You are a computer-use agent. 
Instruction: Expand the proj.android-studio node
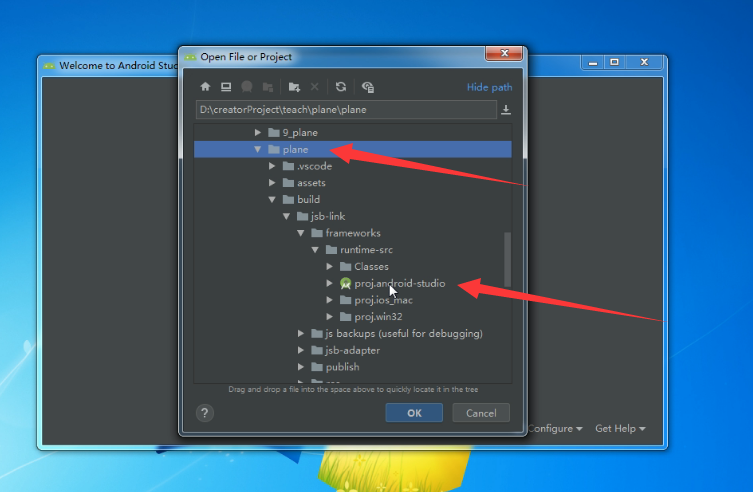coord(329,283)
